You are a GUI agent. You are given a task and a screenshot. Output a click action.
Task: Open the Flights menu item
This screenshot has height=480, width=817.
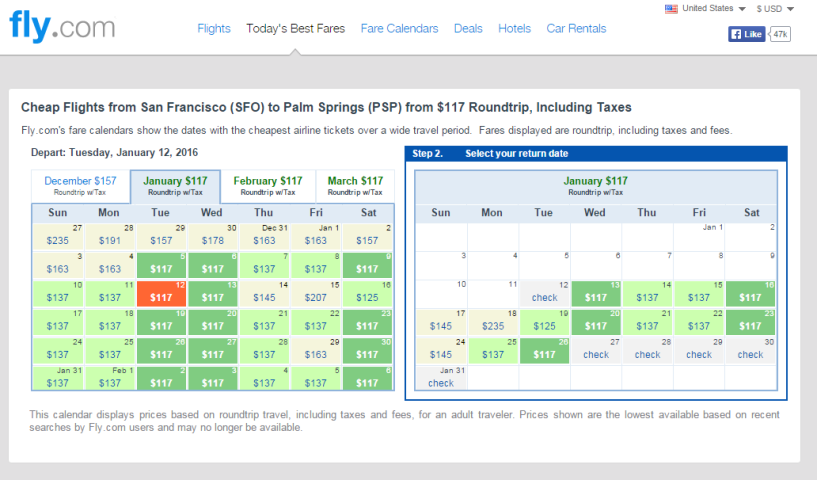[x=214, y=29]
